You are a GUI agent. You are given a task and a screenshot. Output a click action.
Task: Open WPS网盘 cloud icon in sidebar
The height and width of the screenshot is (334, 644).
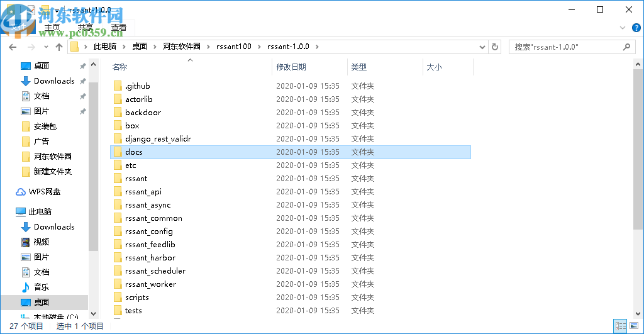click(x=21, y=192)
